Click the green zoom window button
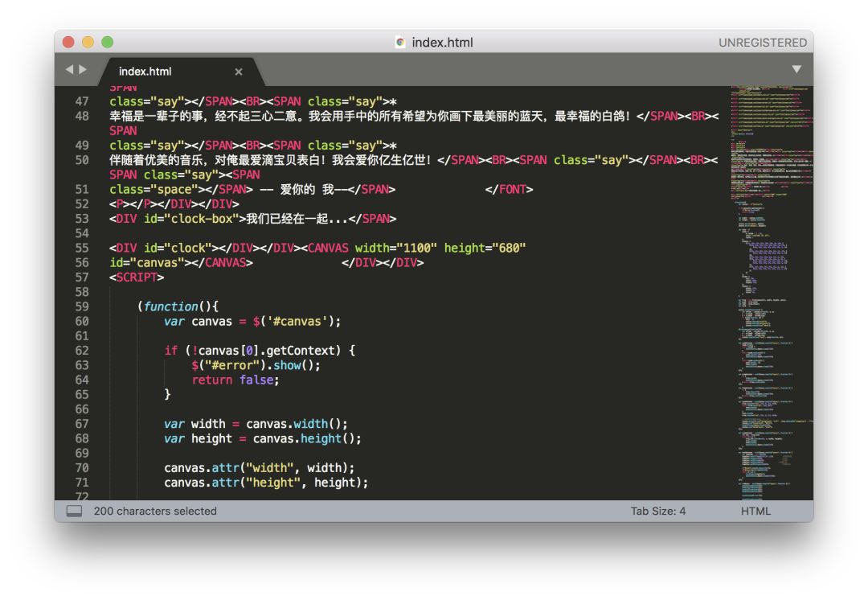The width and height of the screenshot is (868, 600). point(108,42)
